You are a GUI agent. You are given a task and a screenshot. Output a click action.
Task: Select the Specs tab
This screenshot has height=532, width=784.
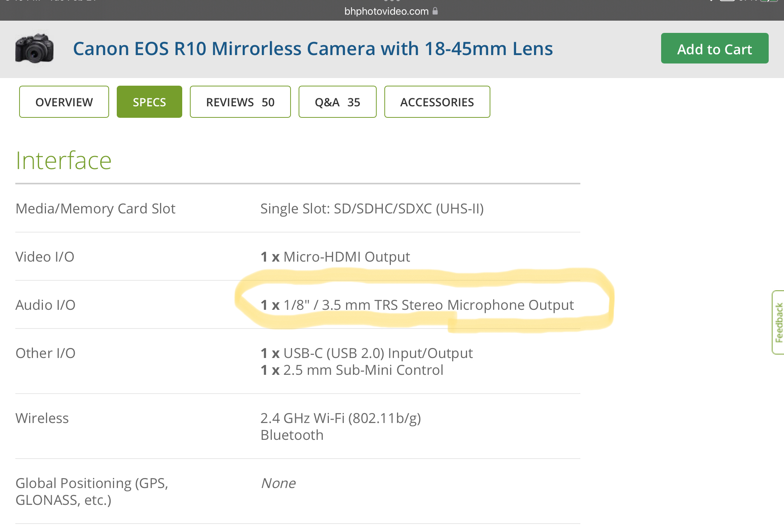pos(149,102)
